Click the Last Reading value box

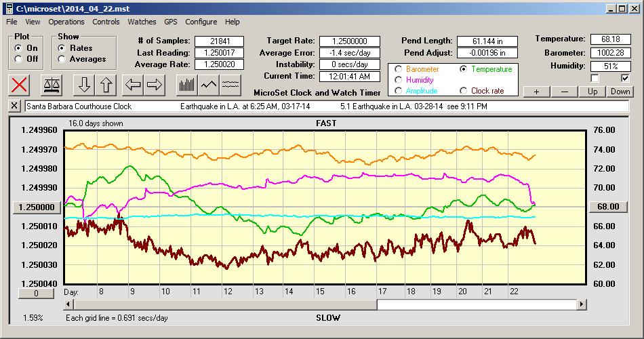pos(220,53)
